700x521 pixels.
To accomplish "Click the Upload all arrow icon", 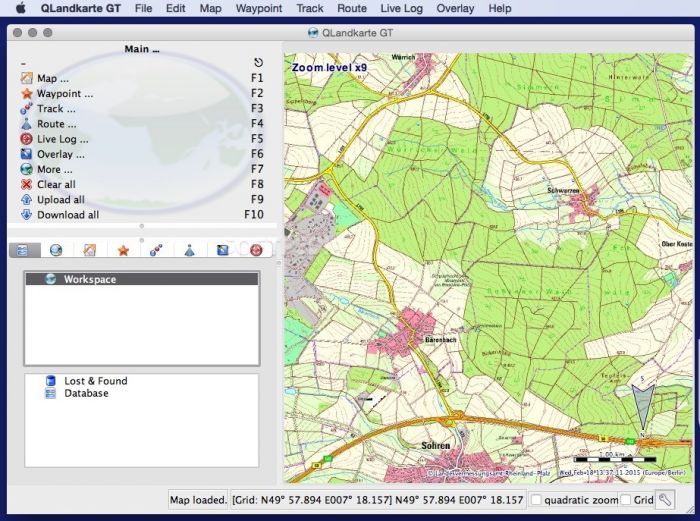I will [26, 200].
